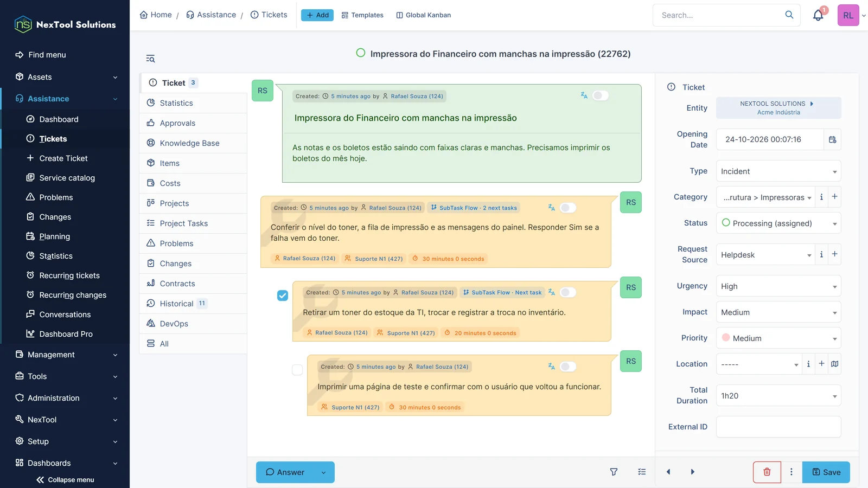Select Knowledge Base in ticket menu
This screenshot has width=868, height=488.
click(x=194, y=143)
